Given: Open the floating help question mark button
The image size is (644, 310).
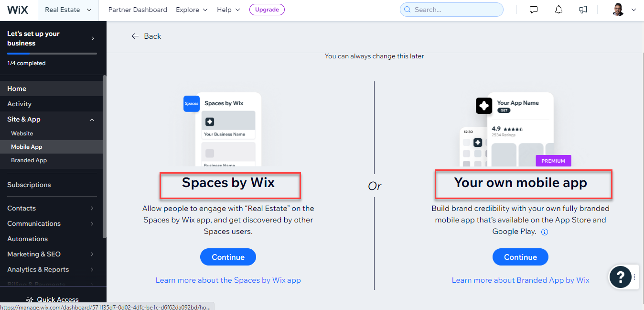Looking at the screenshot, I should tap(620, 277).
